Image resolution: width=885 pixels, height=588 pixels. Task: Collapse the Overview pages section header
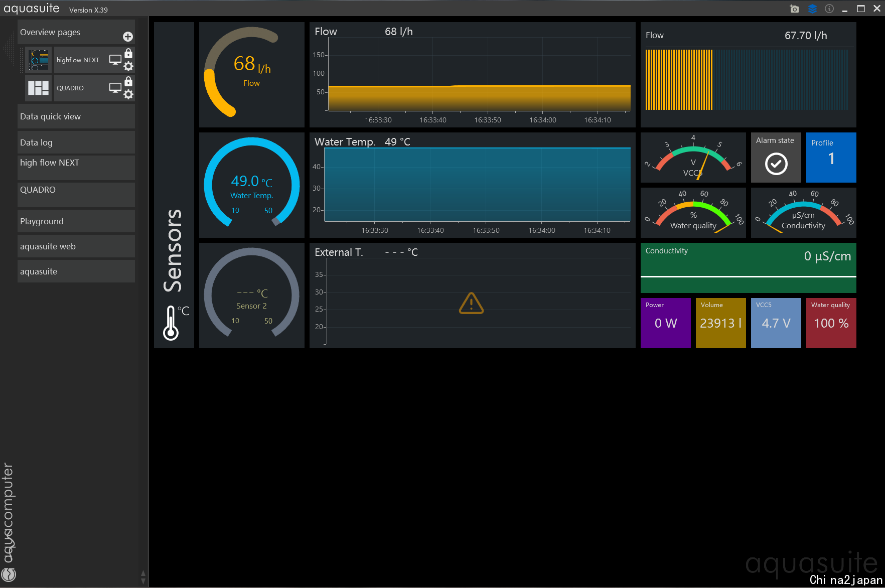76,32
